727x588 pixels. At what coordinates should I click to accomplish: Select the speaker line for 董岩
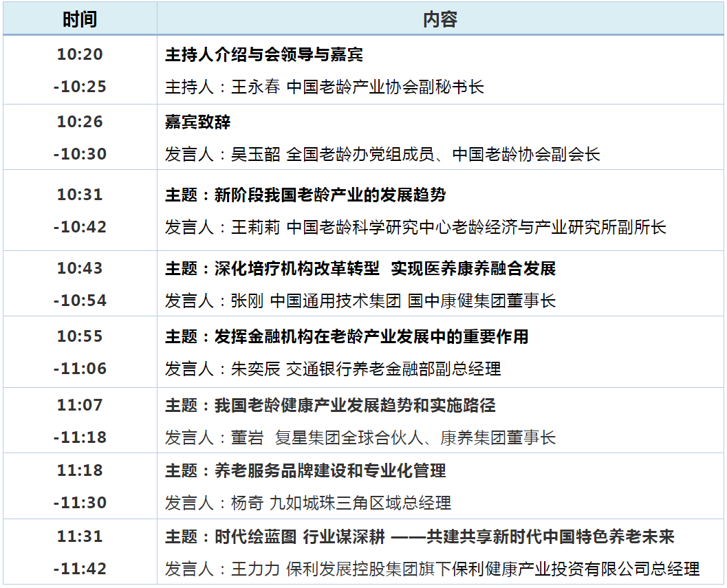point(360,437)
